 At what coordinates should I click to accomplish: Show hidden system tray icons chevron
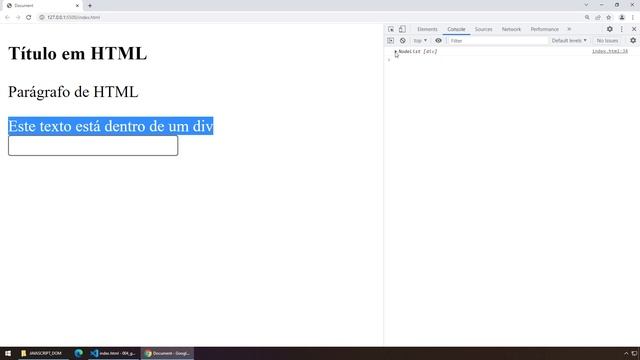click(x=626, y=353)
